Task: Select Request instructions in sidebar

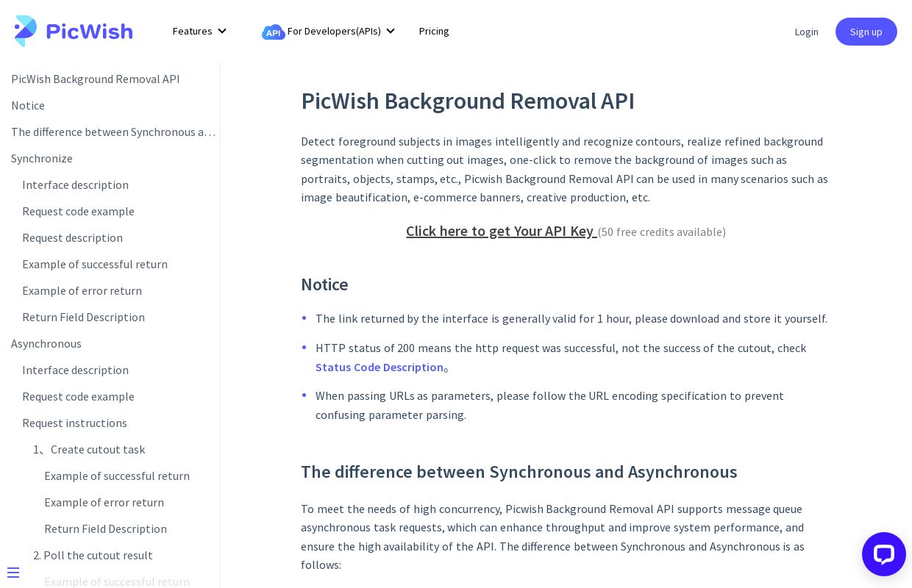Action: coord(74,423)
